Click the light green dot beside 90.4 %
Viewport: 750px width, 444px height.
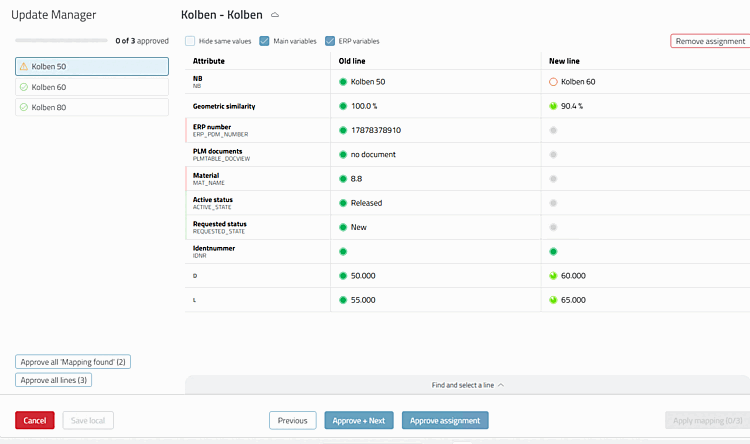click(x=553, y=106)
